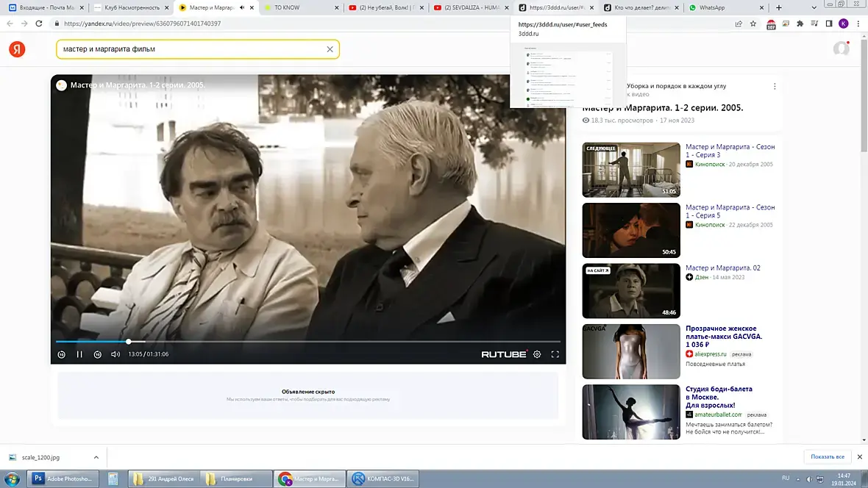Reload the current page
Viewport: 868px width, 488px height.
pyautogui.click(x=39, y=24)
